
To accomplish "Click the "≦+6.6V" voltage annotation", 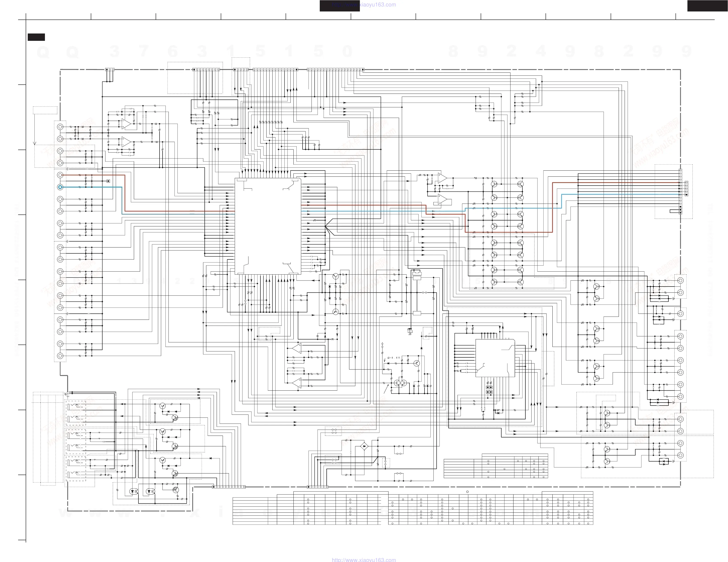I will [393, 358].
